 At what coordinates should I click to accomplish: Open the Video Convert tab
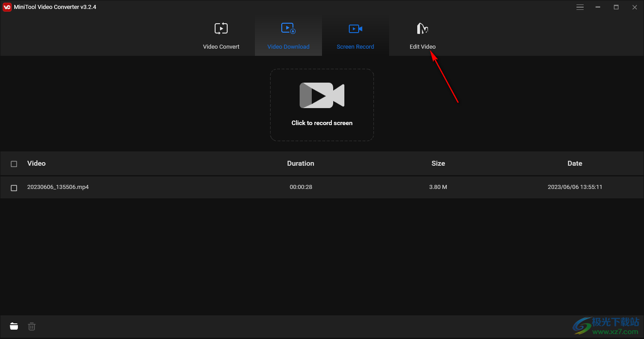[221, 36]
